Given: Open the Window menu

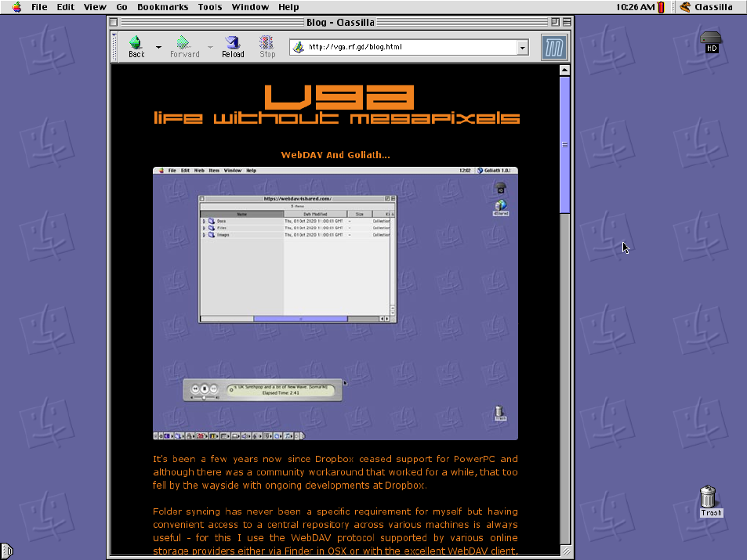Looking at the screenshot, I should [250, 7].
